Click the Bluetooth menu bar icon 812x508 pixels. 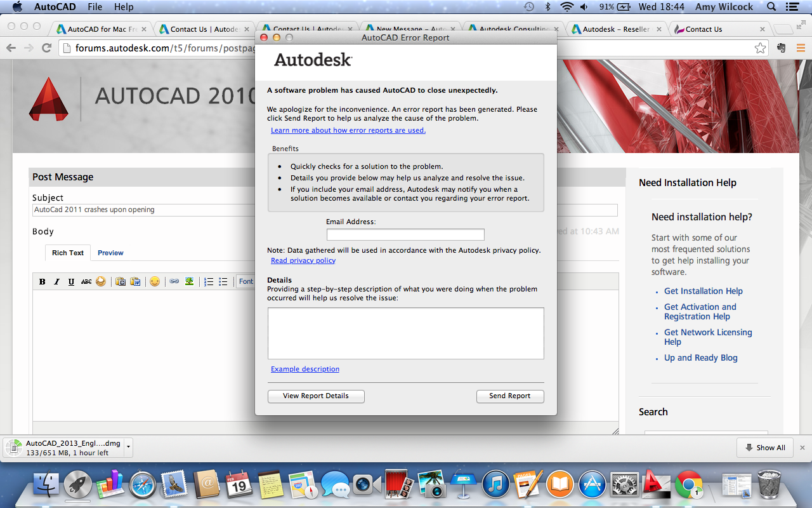547,7
